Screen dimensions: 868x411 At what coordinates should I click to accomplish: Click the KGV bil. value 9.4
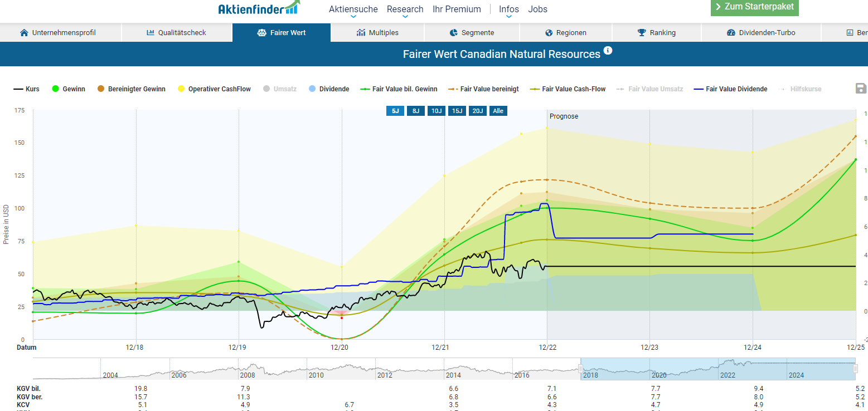(x=758, y=388)
